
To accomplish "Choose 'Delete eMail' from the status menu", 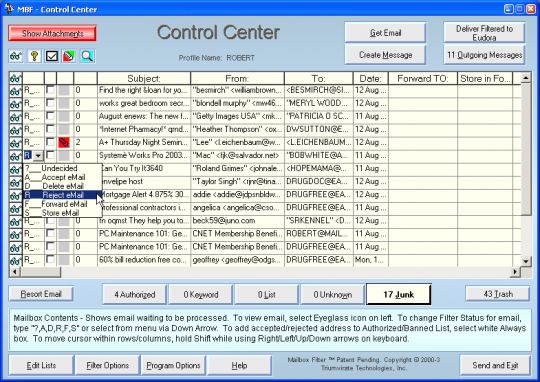I will tap(62, 186).
